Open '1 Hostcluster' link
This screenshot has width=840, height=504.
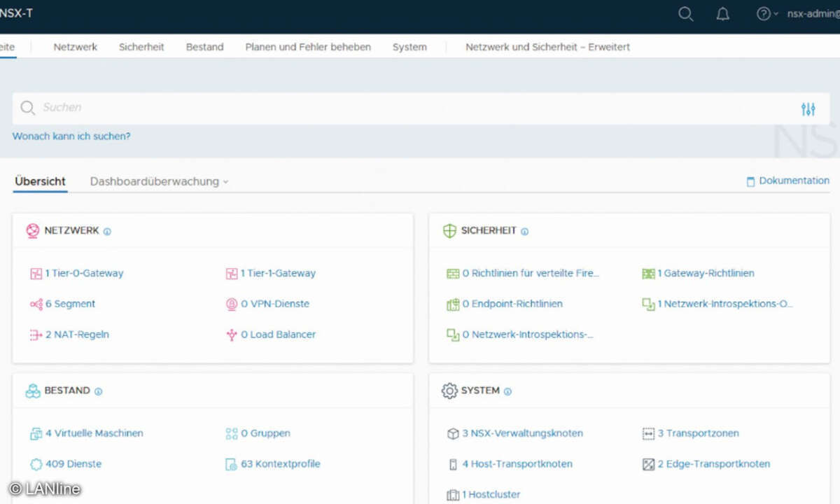coord(491,495)
